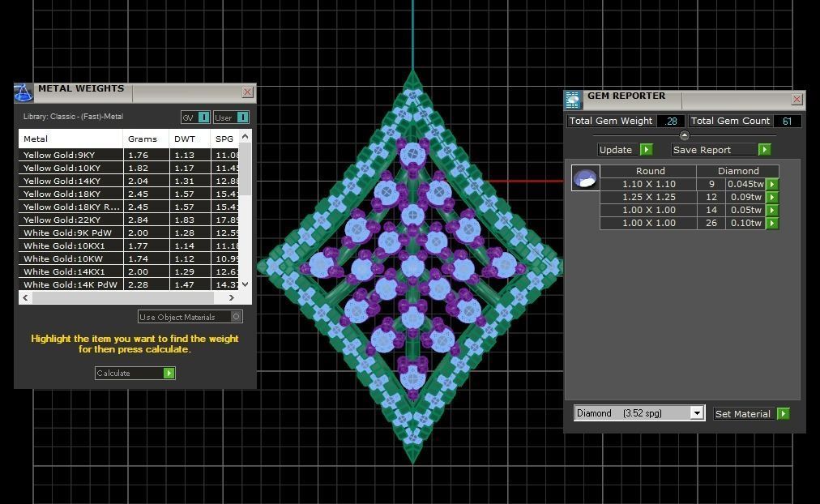Click the metal list up arrow
The width and height of the screenshot is (820, 504).
point(246,136)
